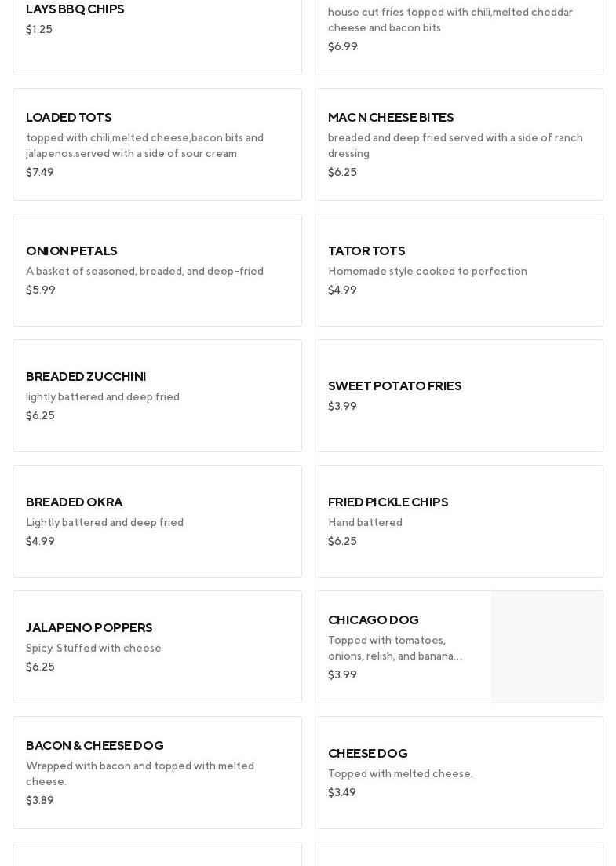Click the Bacon & Cheese Dog $3.89 price
Viewport: 616px width, 866px height.
pyautogui.click(x=40, y=801)
